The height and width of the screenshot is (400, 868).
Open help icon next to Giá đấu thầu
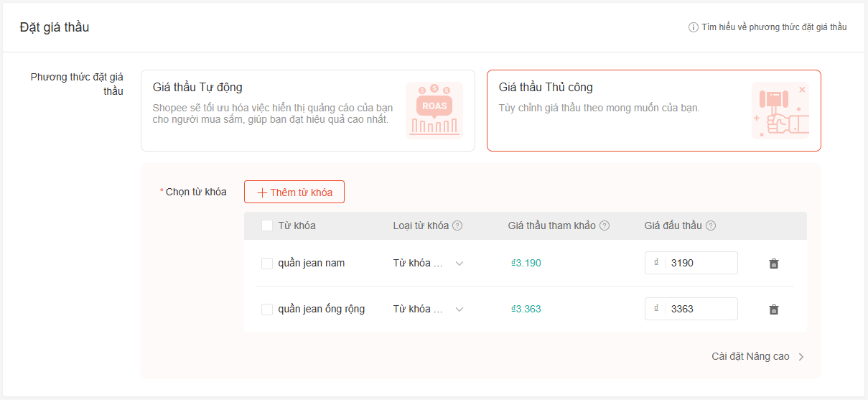(x=711, y=225)
